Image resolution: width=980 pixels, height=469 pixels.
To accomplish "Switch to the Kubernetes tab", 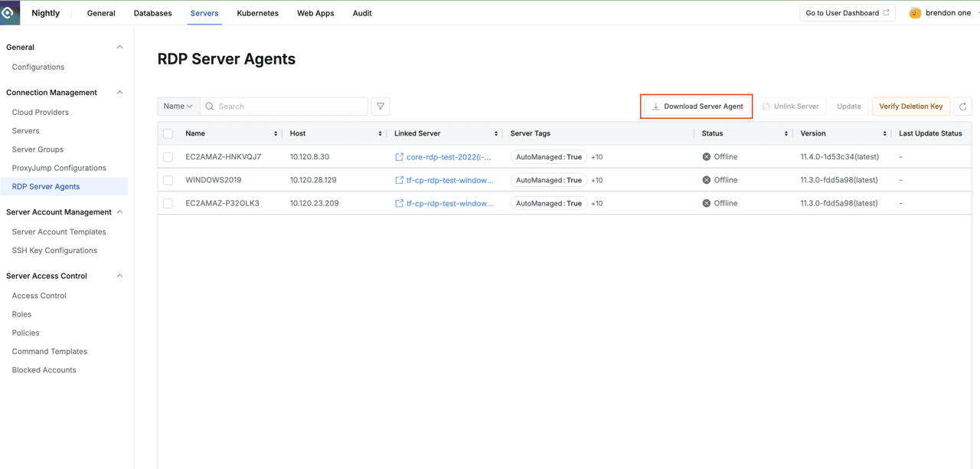I will click(257, 13).
